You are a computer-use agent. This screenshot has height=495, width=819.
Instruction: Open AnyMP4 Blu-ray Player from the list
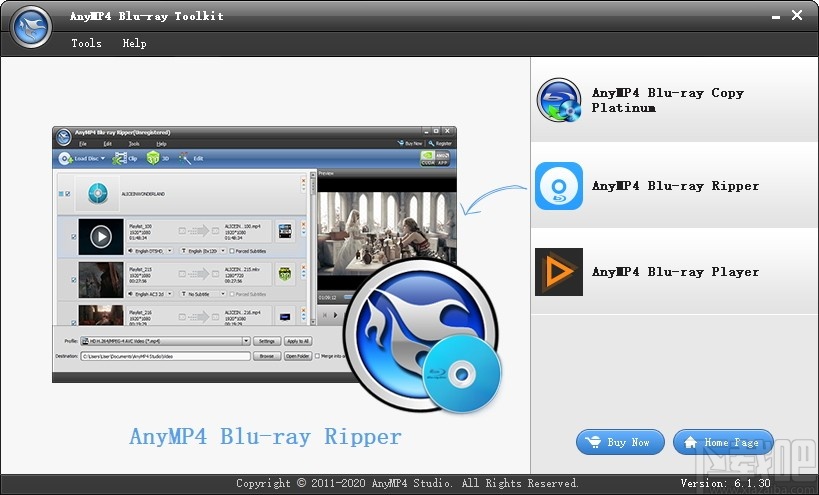(x=674, y=272)
